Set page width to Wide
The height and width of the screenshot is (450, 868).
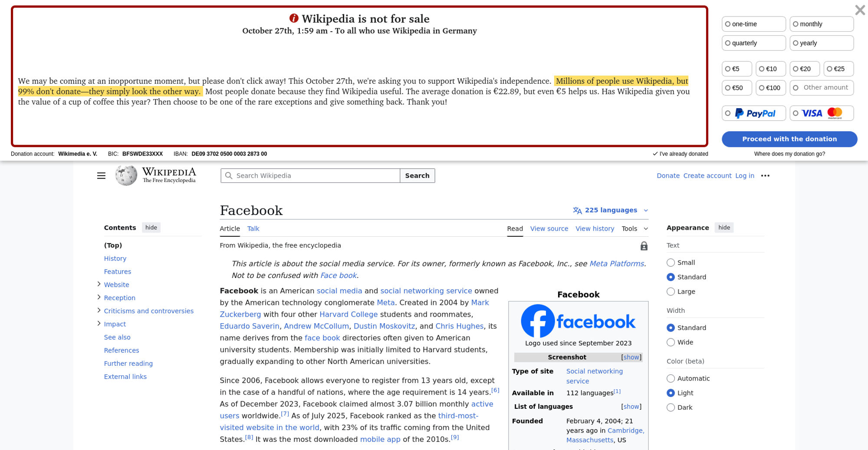point(671,342)
